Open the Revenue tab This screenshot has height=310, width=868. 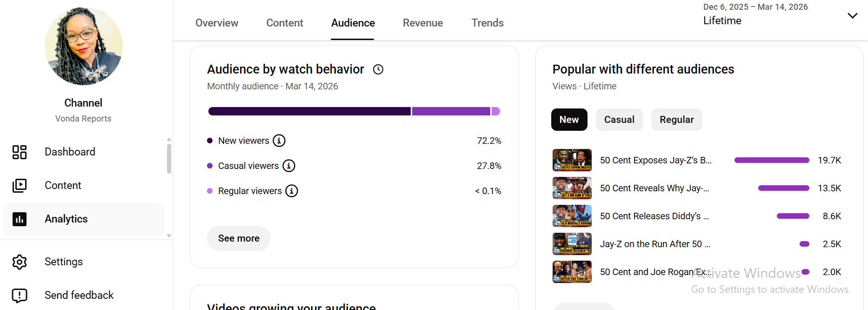coord(423,23)
